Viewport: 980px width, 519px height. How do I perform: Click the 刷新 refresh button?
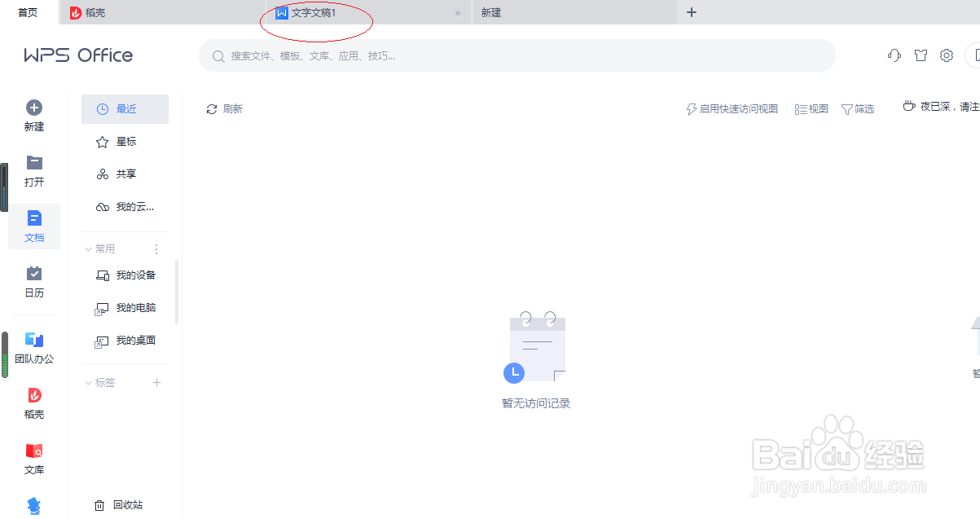click(225, 108)
